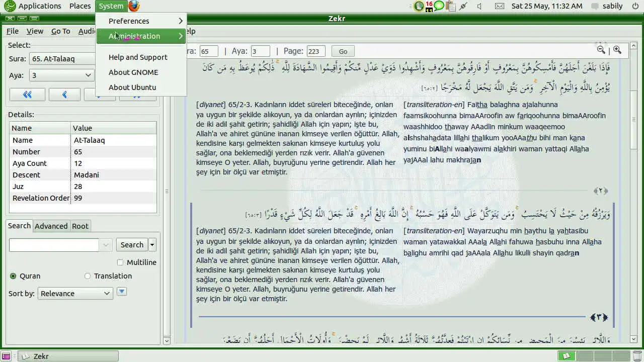Select the Name column header
Image resolution: width=644 pixels, height=362 pixels.
[x=40, y=128]
